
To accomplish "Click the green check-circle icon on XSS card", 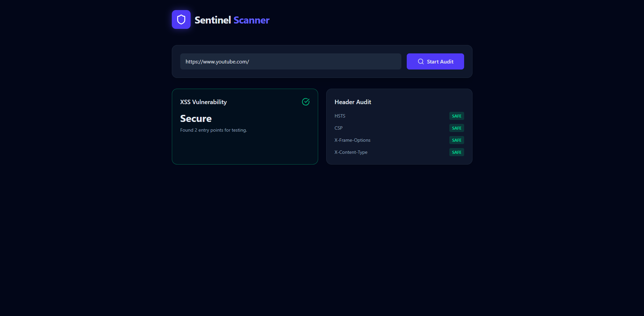I will [306, 102].
